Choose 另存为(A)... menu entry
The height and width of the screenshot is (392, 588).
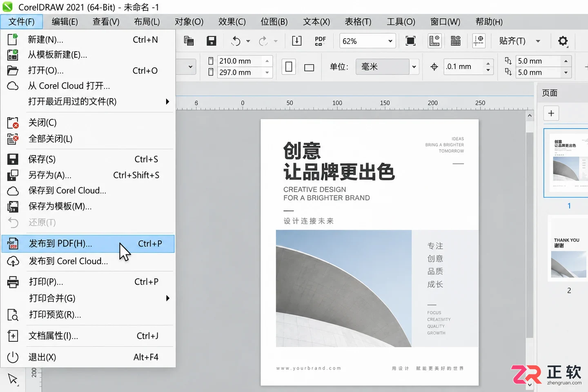tap(88, 175)
